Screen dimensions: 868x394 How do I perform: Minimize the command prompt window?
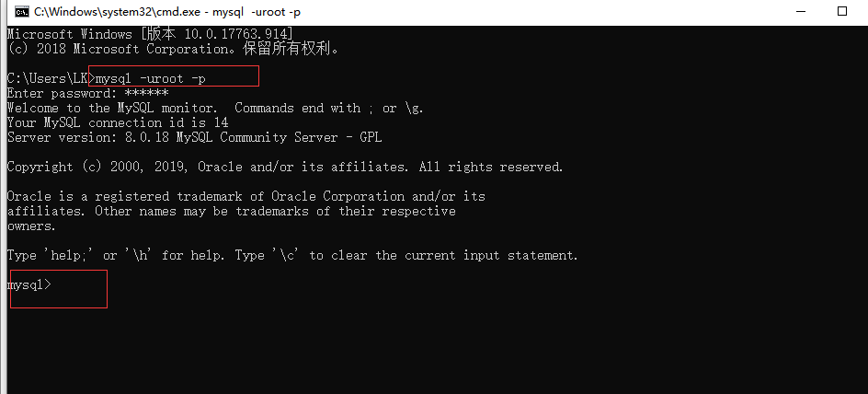tap(800, 11)
